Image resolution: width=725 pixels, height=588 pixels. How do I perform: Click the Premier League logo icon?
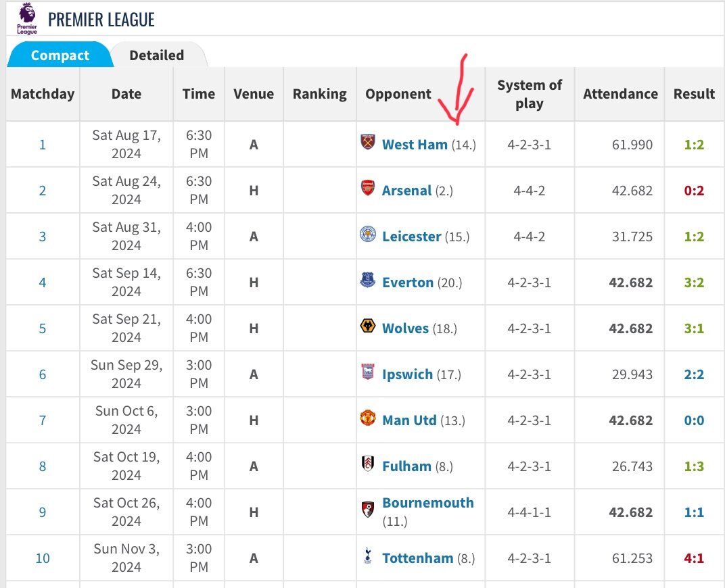tap(27, 18)
